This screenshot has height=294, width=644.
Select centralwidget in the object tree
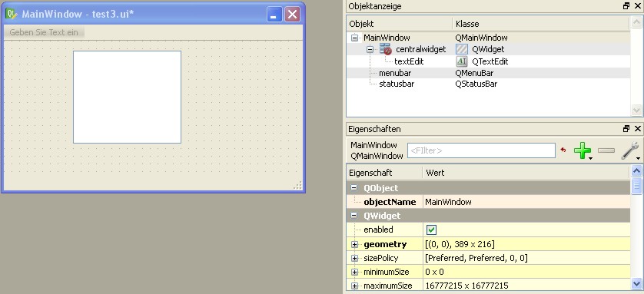click(420, 49)
